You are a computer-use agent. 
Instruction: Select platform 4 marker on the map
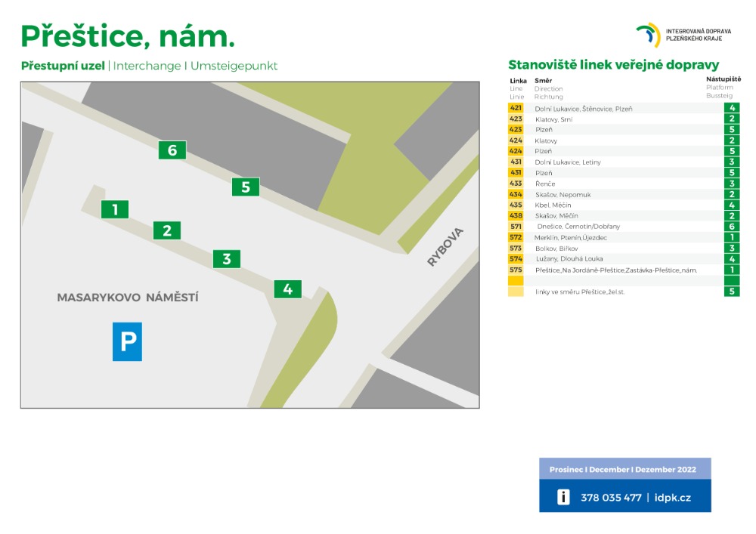(287, 289)
